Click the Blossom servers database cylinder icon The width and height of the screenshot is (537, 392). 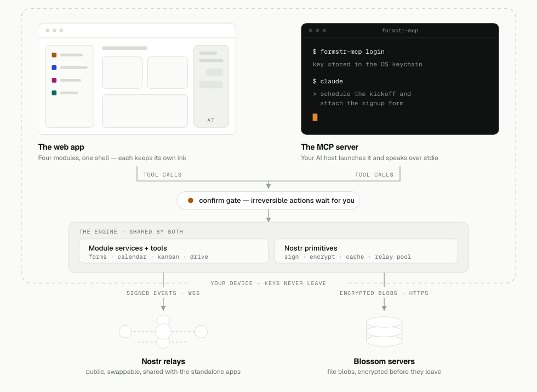pyautogui.click(x=384, y=331)
